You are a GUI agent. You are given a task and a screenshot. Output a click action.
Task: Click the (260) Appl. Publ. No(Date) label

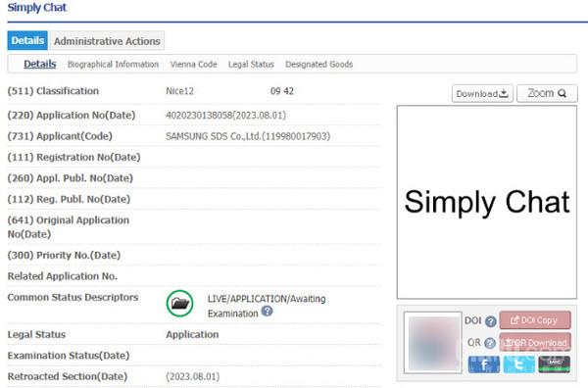pos(71,178)
